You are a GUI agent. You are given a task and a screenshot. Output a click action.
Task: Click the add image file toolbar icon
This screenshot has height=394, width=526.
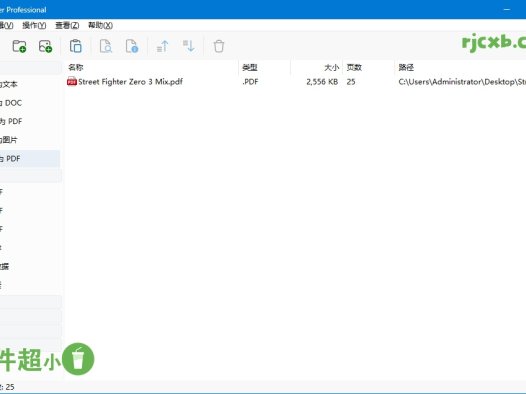point(45,46)
